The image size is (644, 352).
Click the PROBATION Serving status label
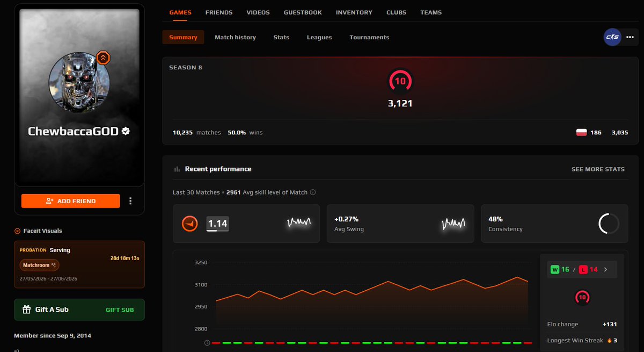tap(45, 250)
